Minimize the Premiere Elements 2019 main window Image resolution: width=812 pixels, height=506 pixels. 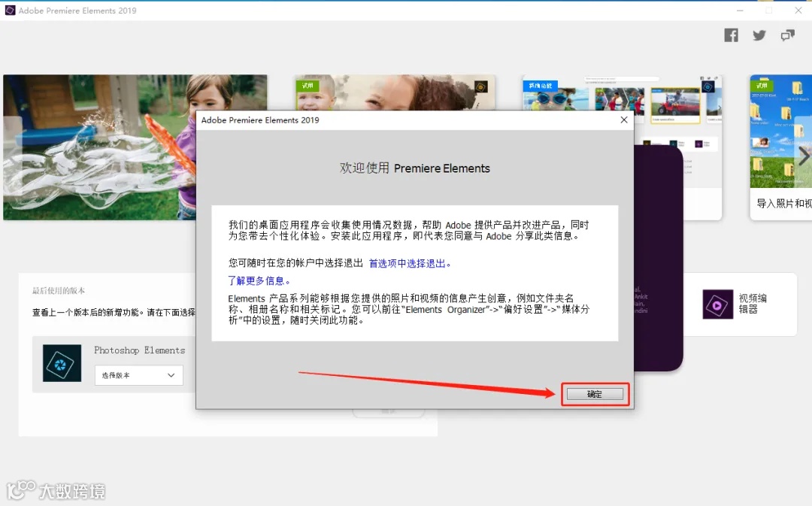point(740,11)
